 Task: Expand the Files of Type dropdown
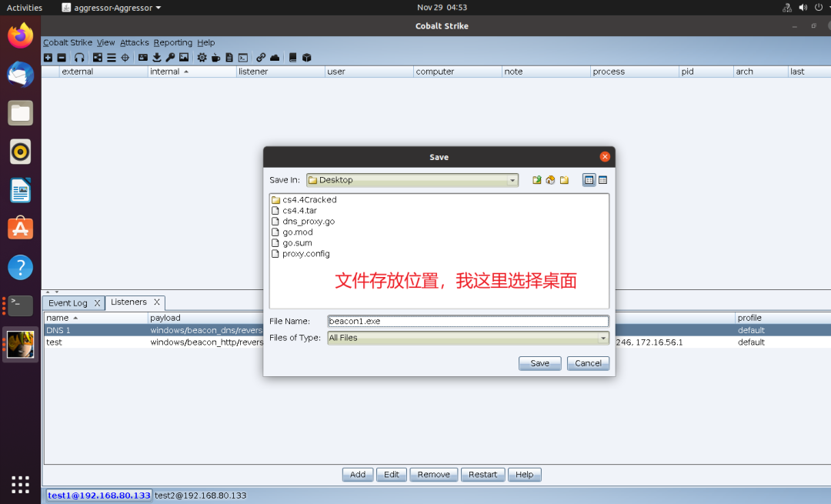click(603, 338)
